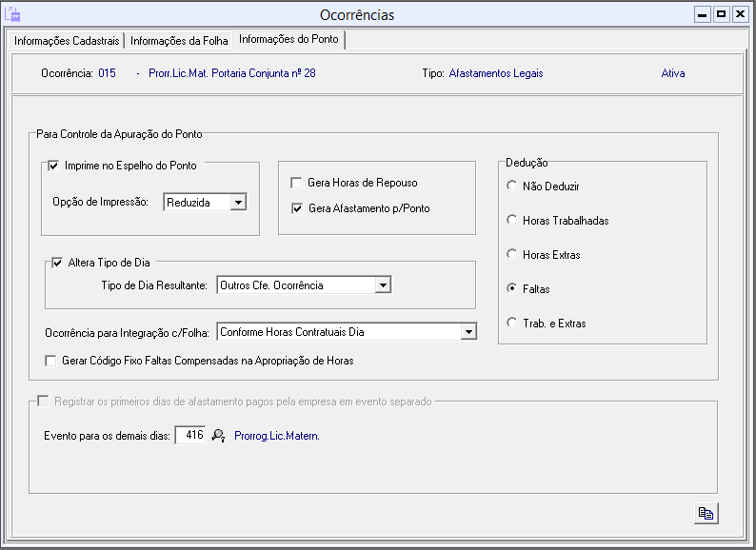Click the event code field showing 416
The image size is (756, 550).
tap(190, 436)
